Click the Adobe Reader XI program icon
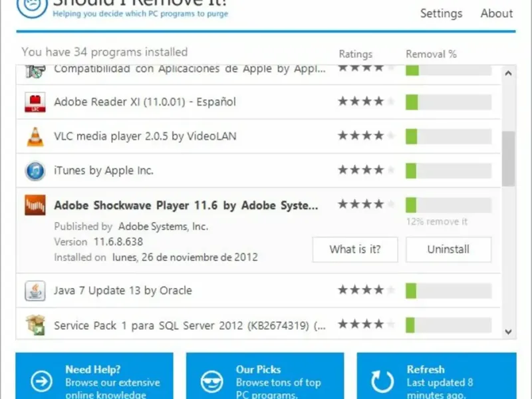Image resolution: width=532 pixels, height=399 pixels. pos(35,102)
